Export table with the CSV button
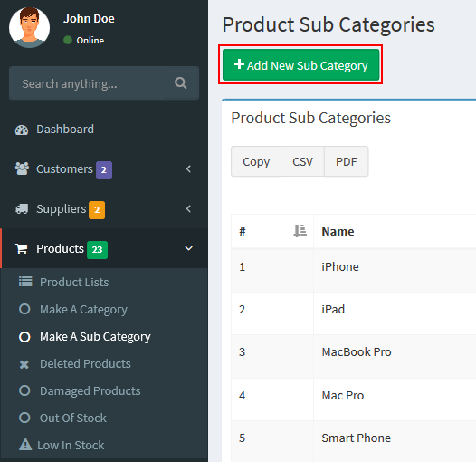The width and height of the screenshot is (476, 462). pos(302,161)
